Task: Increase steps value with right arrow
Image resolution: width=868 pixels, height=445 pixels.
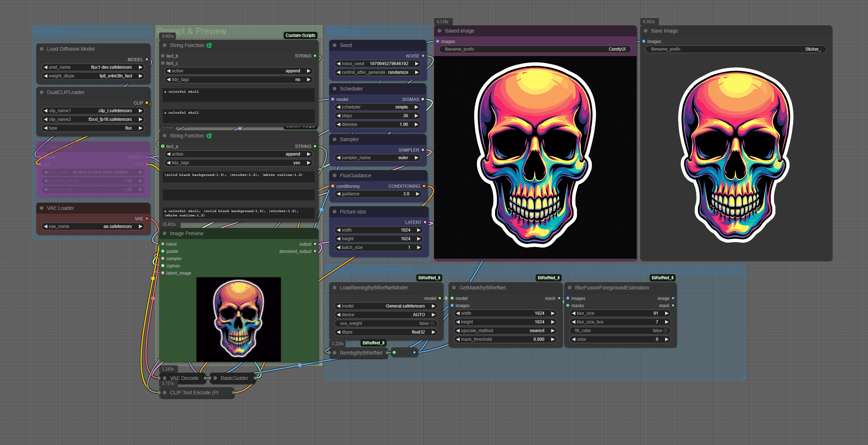Action: 417,116
